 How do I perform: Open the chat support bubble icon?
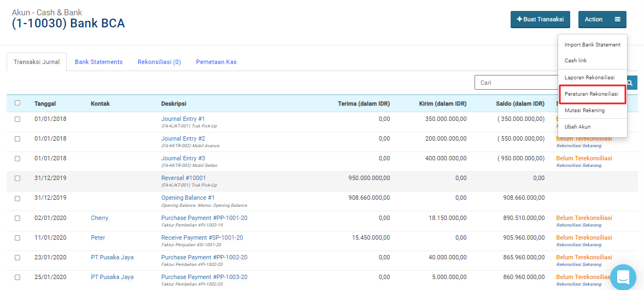pos(623,277)
